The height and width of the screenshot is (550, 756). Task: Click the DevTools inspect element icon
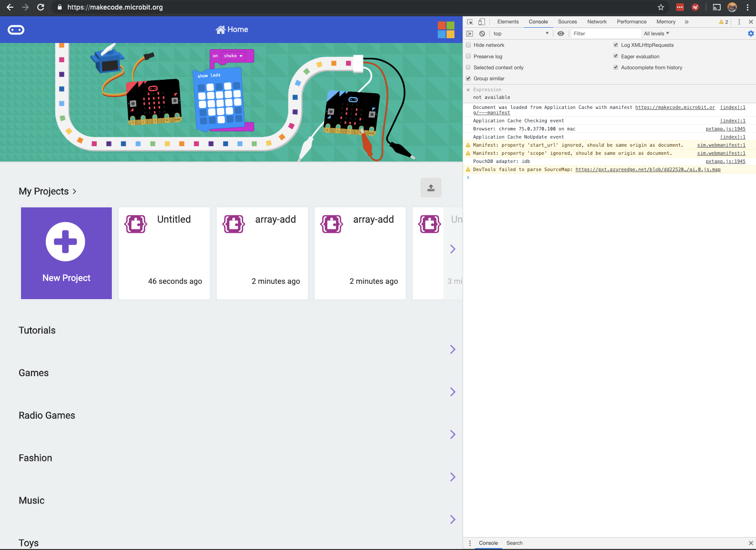[470, 22]
